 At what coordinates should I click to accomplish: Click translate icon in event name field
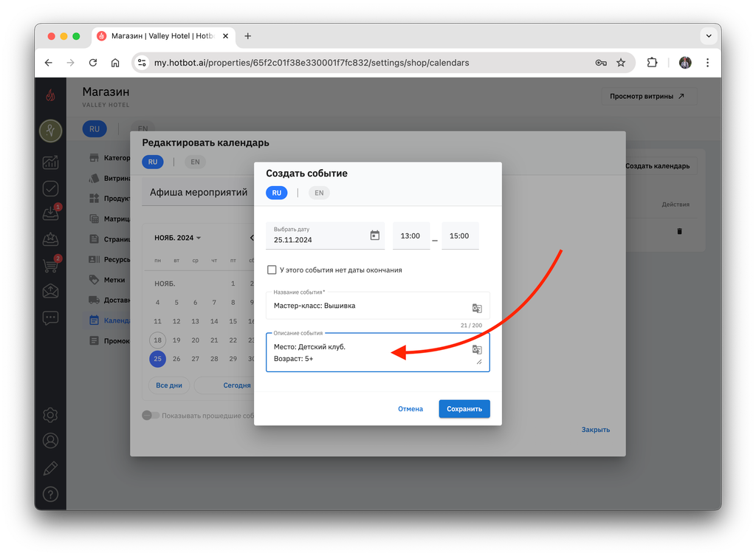click(477, 308)
